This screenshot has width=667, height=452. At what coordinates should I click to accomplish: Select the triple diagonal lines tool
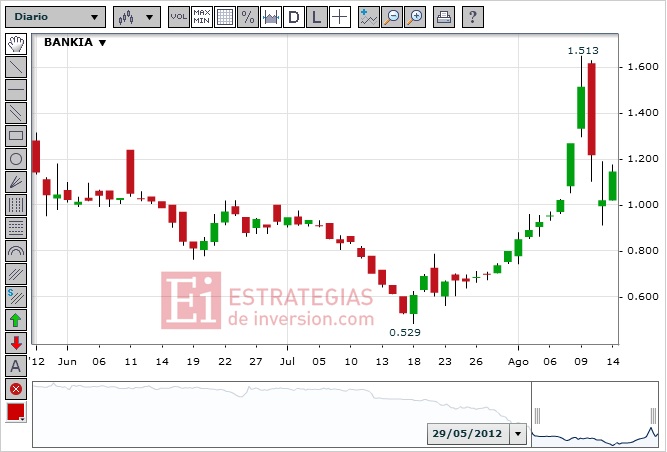click(16, 274)
